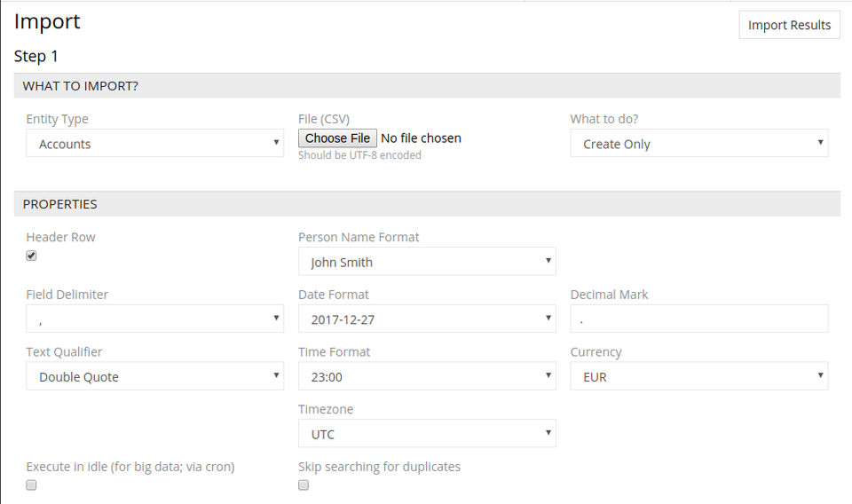This screenshot has width=852, height=504.
Task: Open the Field Delimiter dropdown
Action: coord(154,319)
